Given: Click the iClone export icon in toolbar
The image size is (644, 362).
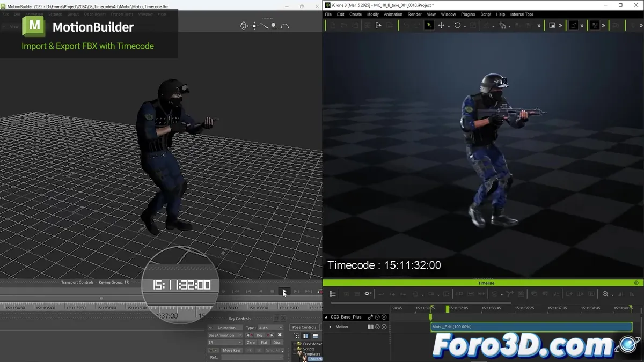Looking at the screenshot, I should (x=378, y=25).
